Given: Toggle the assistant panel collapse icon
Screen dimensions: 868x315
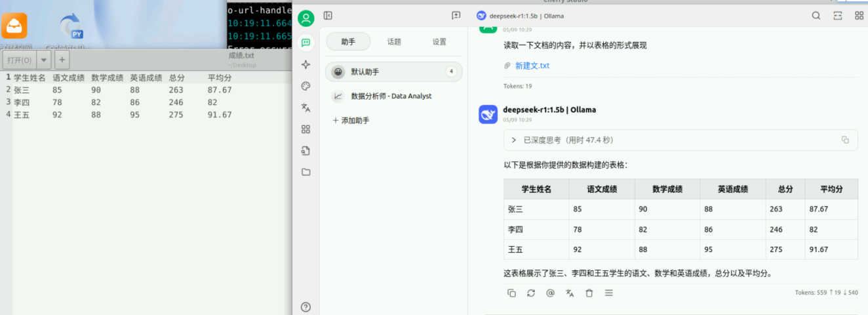Looking at the screenshot, I should pyautogui.click(x=328, y=16).
